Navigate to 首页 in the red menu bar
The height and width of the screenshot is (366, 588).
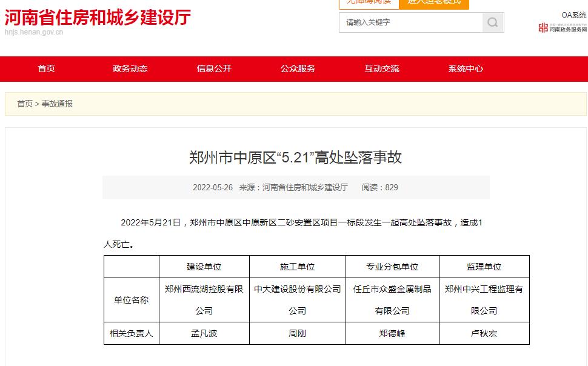tap(47, 68)
